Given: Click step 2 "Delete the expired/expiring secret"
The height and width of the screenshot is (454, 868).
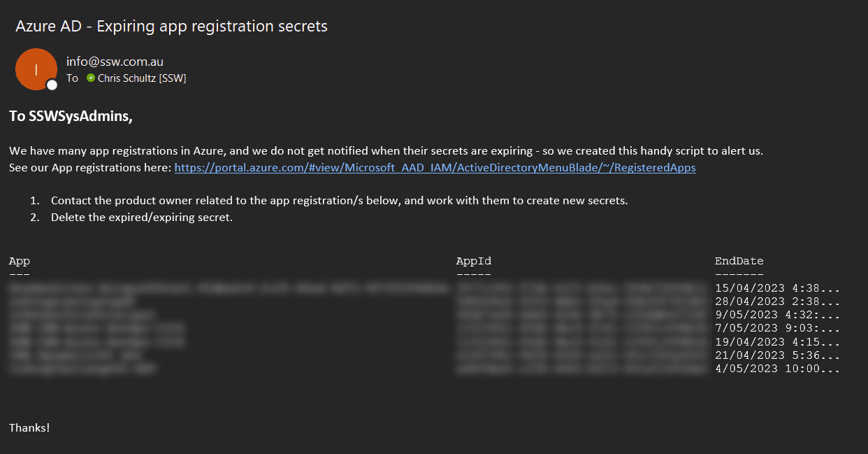Looking at the screenshot, I should click(142, 218).
